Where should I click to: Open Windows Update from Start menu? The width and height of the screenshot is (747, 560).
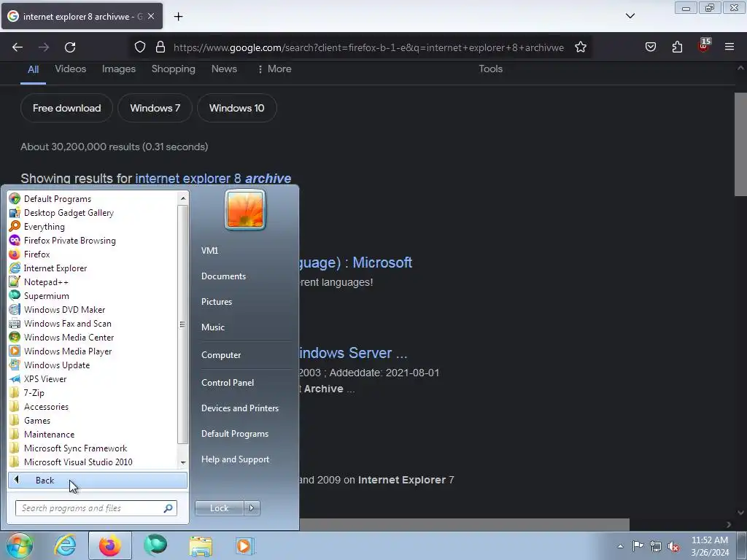(x=57, y=365)
